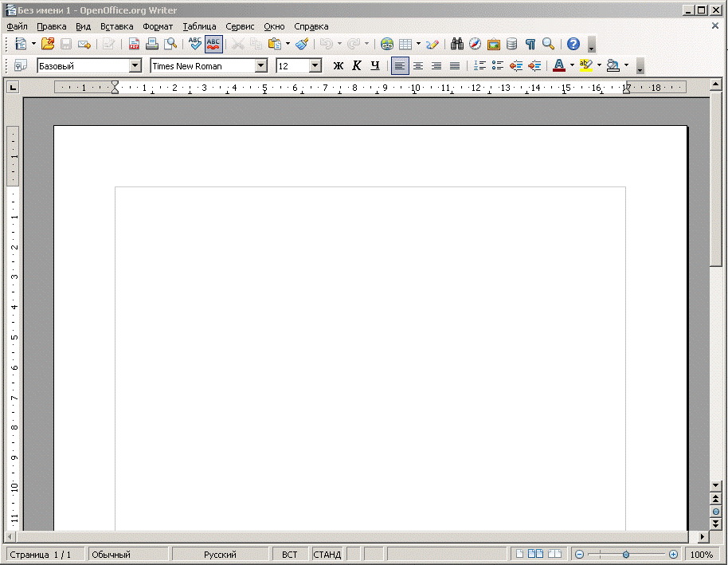Click the New document icon
The width and height of the screenshot is (728, 565).
(21, 44)
